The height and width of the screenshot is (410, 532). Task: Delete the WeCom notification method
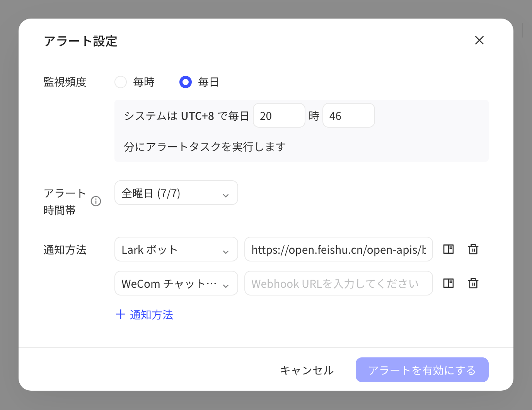[473, 283]
